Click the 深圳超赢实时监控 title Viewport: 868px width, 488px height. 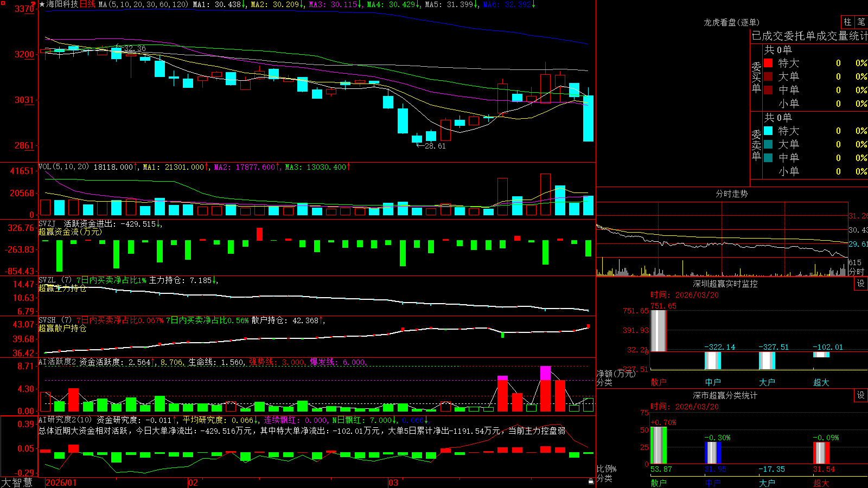[725, 284]
